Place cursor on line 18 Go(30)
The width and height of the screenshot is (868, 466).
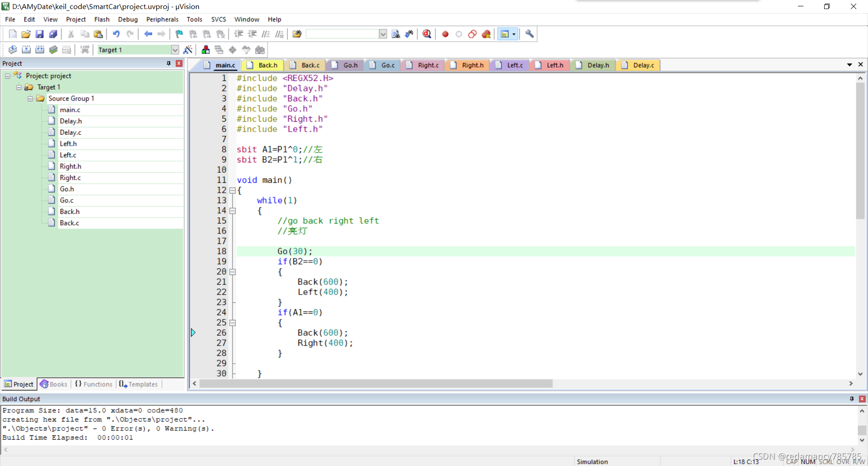(x=295, y=252)
